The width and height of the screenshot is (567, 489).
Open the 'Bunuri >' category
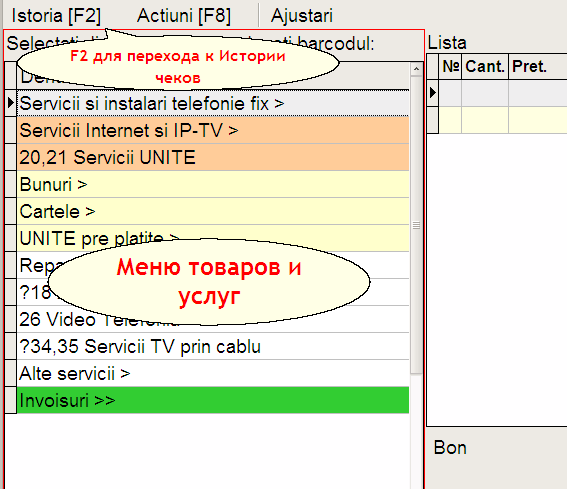coord(213,184)
